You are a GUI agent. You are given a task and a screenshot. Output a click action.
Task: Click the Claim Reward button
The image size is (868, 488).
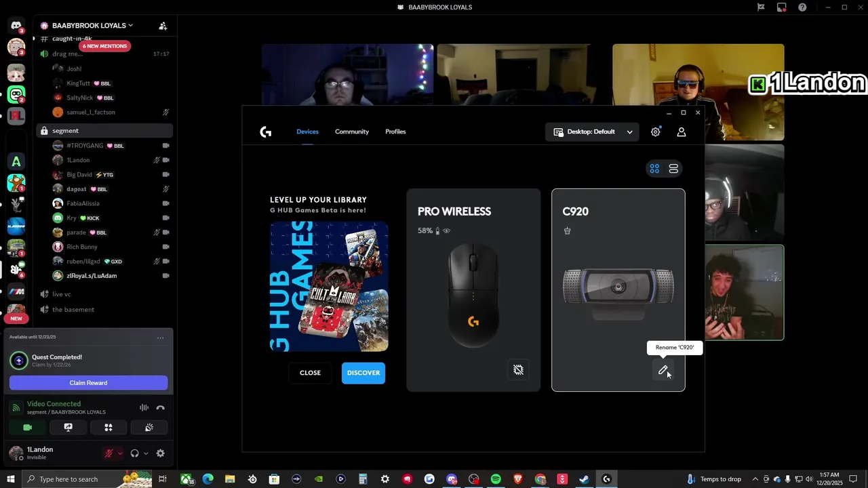click(88, 383)
